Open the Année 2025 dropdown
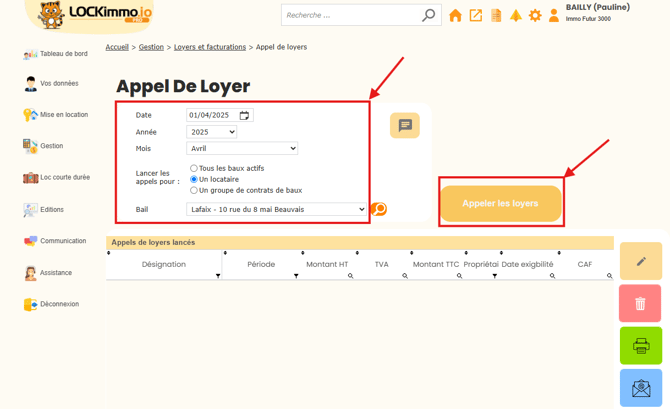 pyautogui.click(x=212, y=132)
